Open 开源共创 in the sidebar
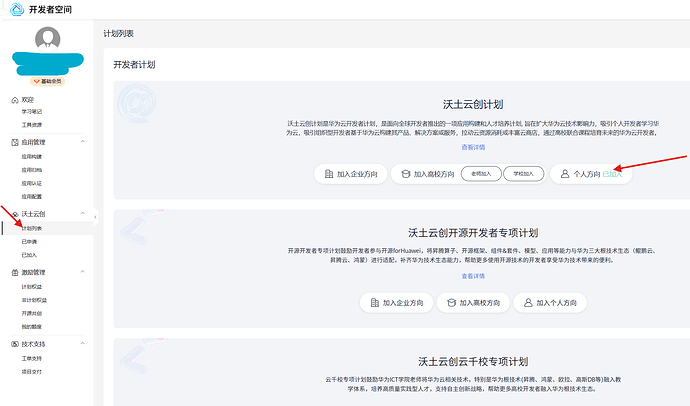The width and height of the screenshot is (690, 406). click(32, 314)
